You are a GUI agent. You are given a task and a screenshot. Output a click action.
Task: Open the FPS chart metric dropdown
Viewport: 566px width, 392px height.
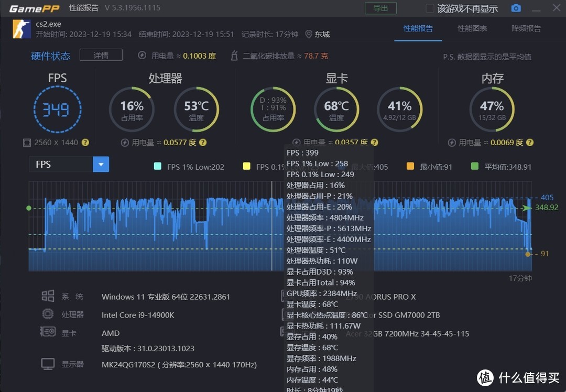pos(101,164)
